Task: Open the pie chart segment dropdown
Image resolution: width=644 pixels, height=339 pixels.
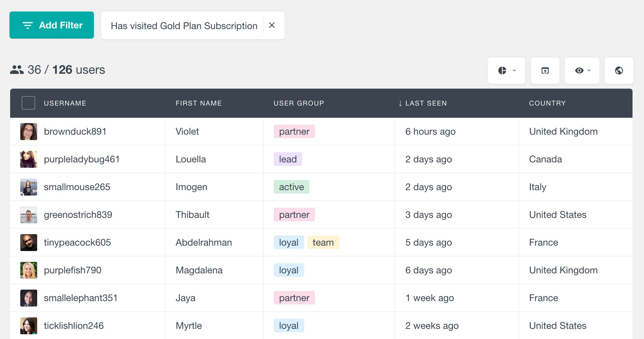Action: 506,70
